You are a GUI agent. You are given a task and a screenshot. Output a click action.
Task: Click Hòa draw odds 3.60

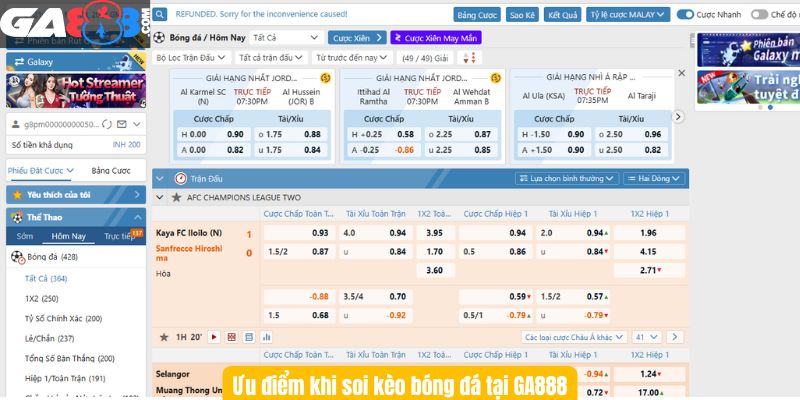pos(435,270)
